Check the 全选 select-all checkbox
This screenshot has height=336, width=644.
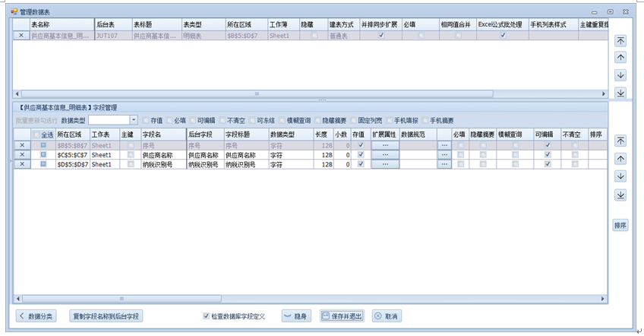36,135
